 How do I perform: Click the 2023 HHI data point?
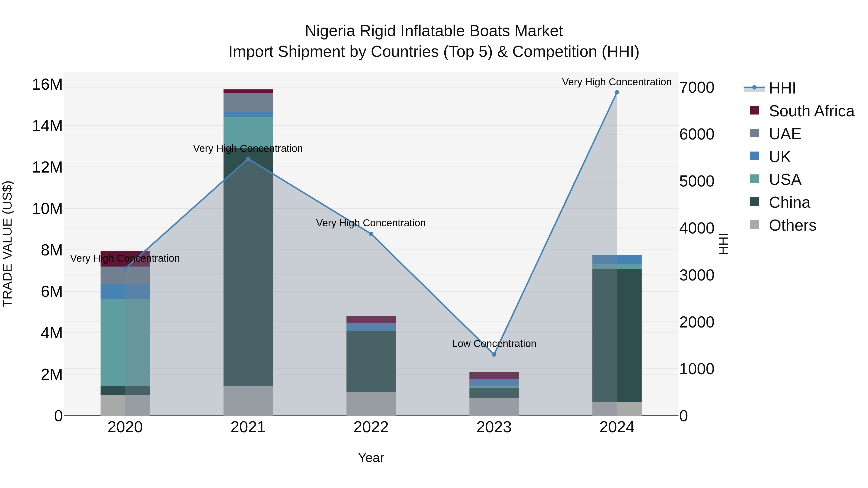pos(494,354)
